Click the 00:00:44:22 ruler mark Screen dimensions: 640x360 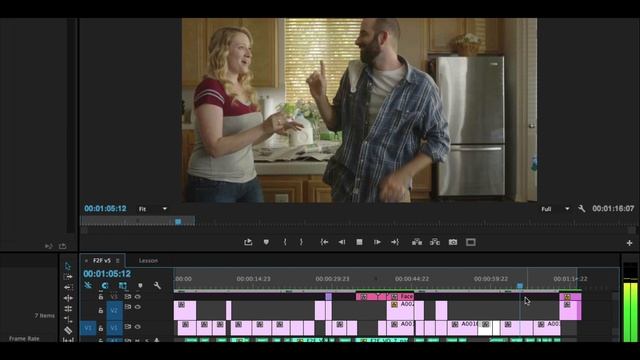click(x=412, y=279)
